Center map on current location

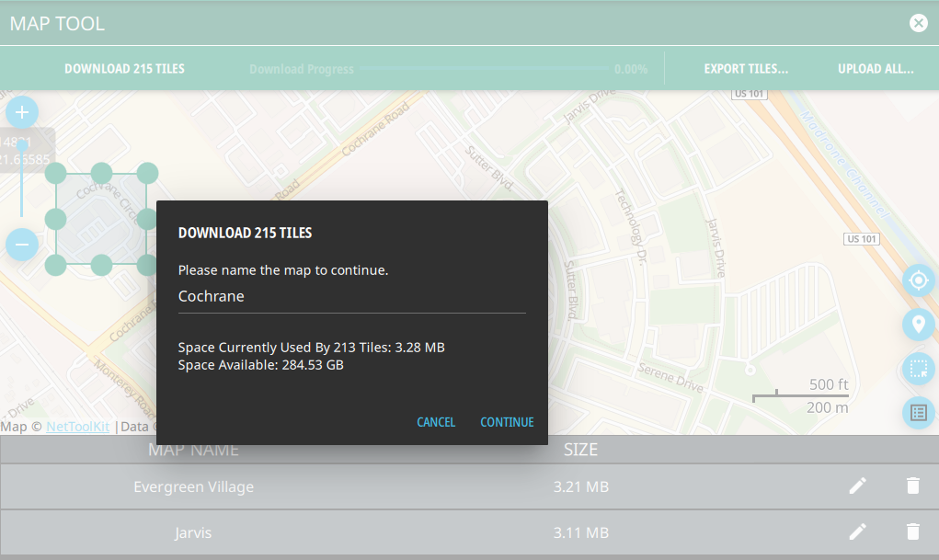click(918, 280)
